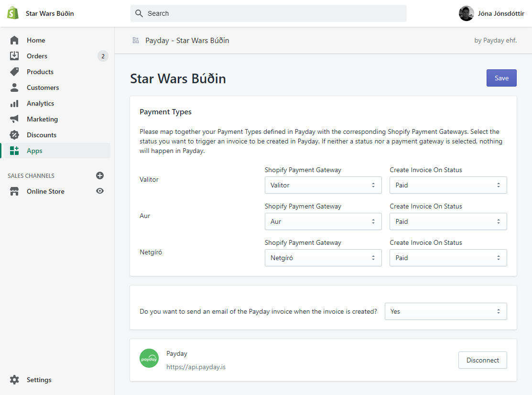This screenshot has height=395, width=532.
Task: Click the Payday connection name text
Action: [177, 353]
